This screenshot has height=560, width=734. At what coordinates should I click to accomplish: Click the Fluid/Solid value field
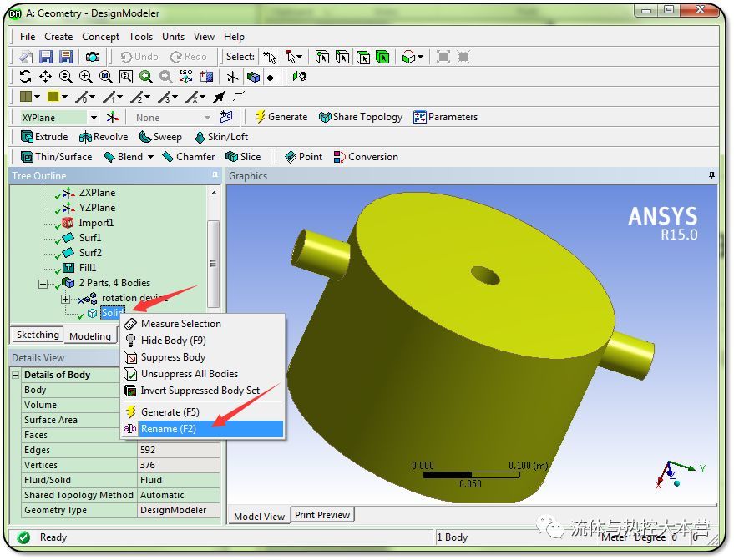click(x=179, y=480)
